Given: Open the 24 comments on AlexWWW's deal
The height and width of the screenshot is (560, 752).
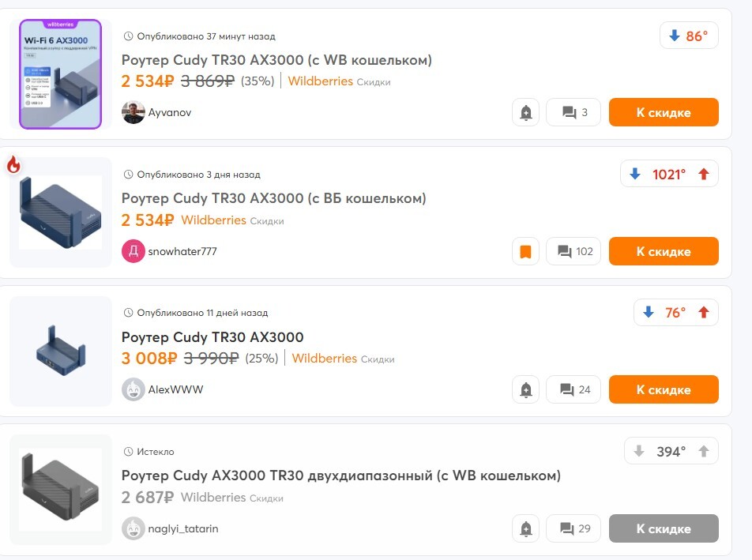Looking at the screenshot, I should 574,389.
